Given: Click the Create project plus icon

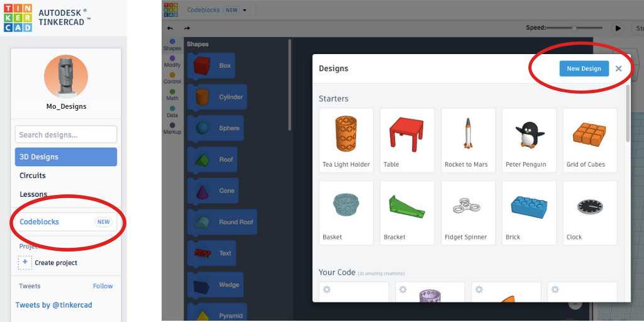Looking at the screenshot, I should pyautogui.click(x=25, y=262).
